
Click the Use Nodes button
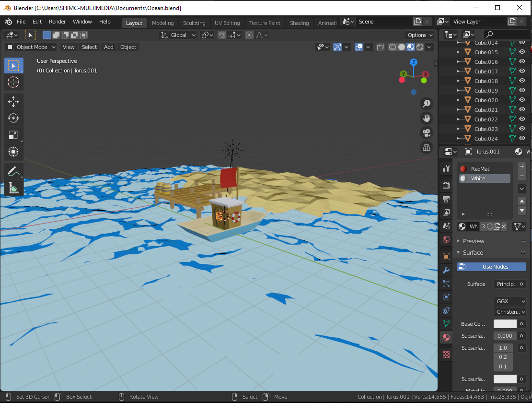coord(491,266)
